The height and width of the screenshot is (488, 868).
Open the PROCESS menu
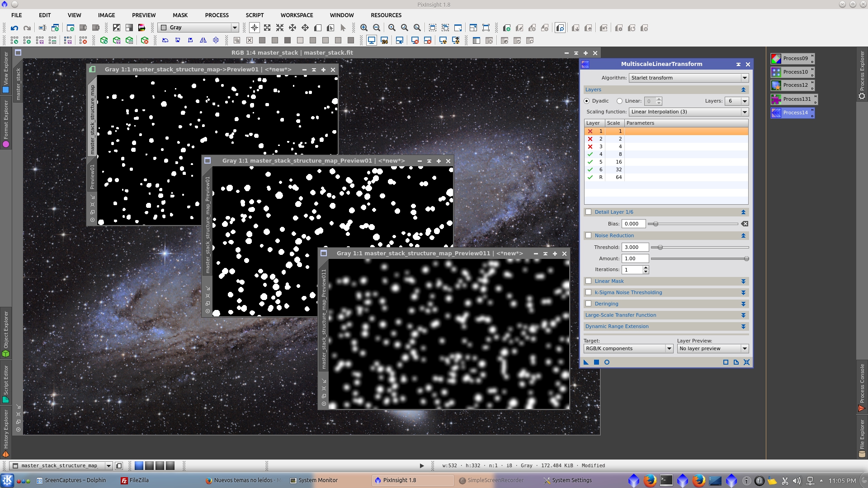[x=217, y=15]
